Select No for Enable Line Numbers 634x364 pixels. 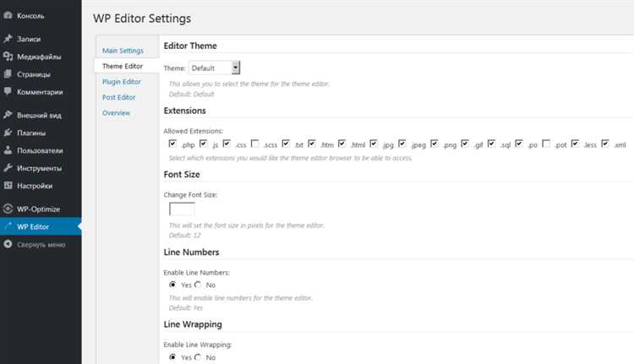(198, 285)
